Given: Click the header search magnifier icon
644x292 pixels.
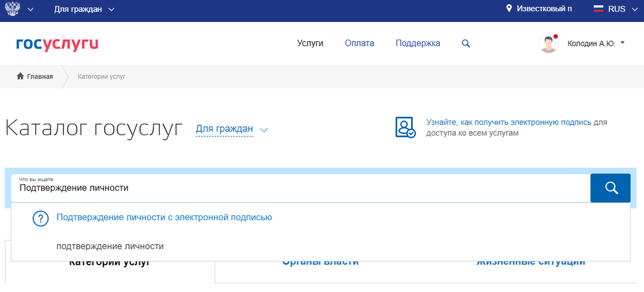Looking at the screenshot, I should tap(466, 44).
